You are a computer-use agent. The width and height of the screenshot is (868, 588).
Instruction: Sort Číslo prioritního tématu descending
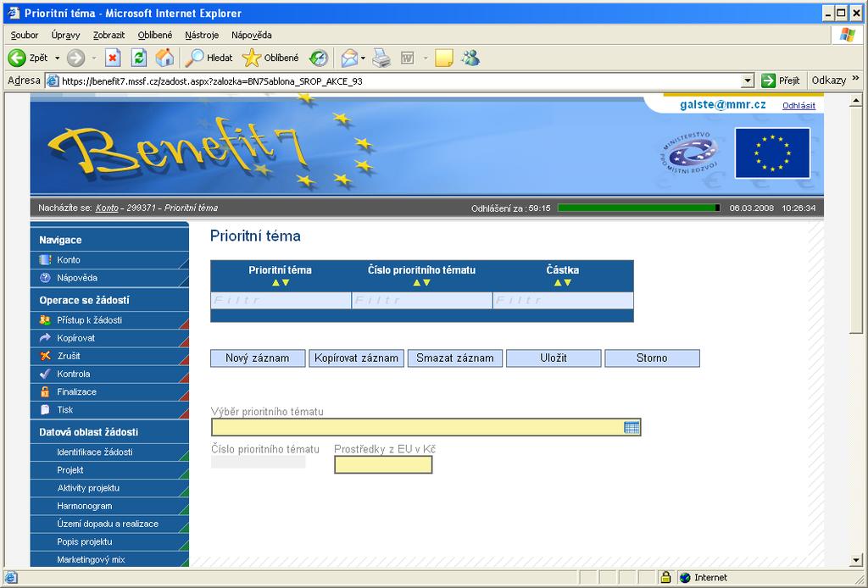(427, 283)
